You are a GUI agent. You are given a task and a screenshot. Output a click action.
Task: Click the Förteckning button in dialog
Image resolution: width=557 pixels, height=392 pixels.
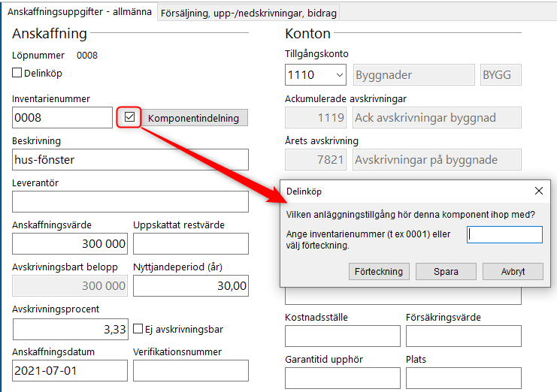(379, 271)
